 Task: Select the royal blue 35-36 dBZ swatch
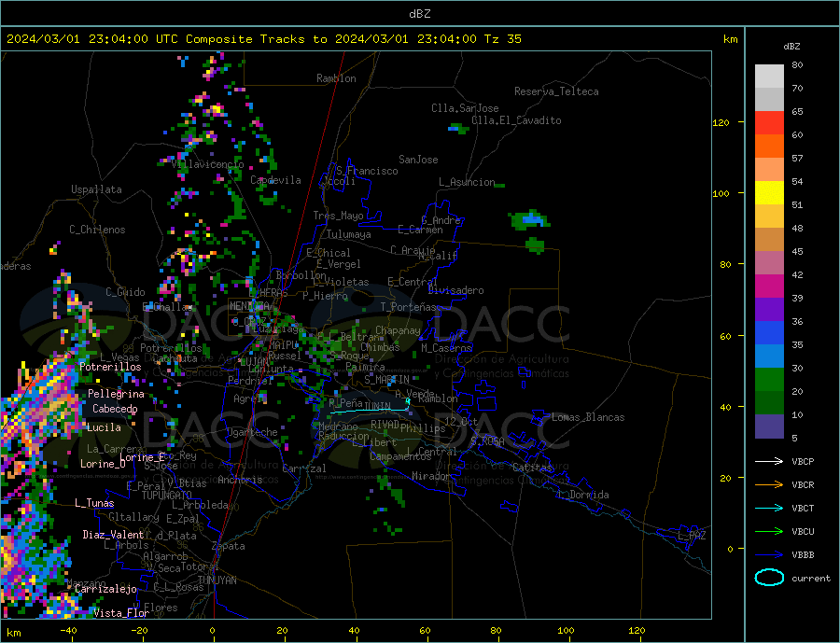769,333
